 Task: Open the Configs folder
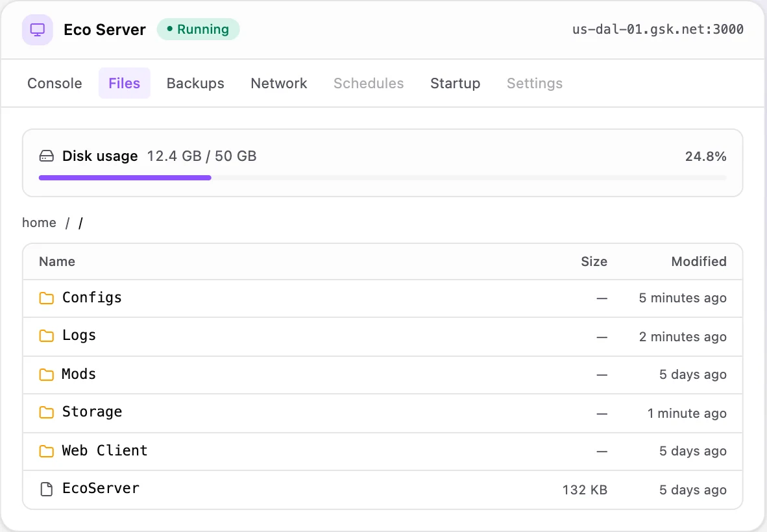(382, 298)
